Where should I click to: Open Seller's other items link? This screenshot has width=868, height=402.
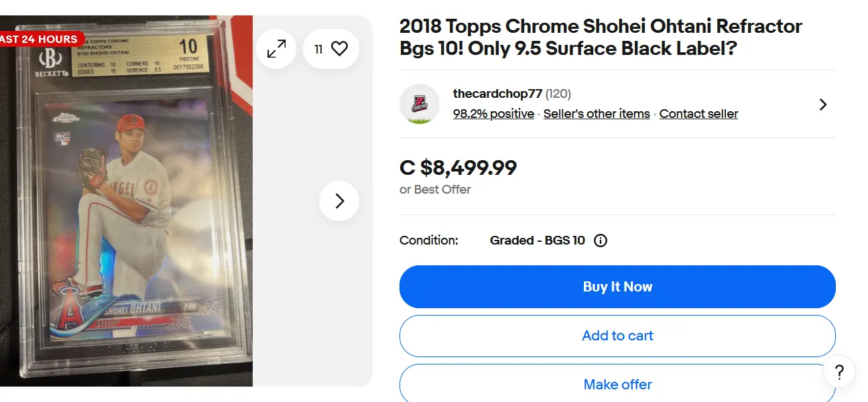597,114
